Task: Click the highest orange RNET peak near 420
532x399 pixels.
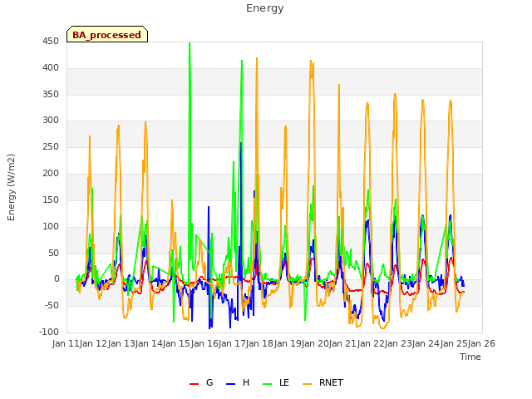Action: click(257, 59)
